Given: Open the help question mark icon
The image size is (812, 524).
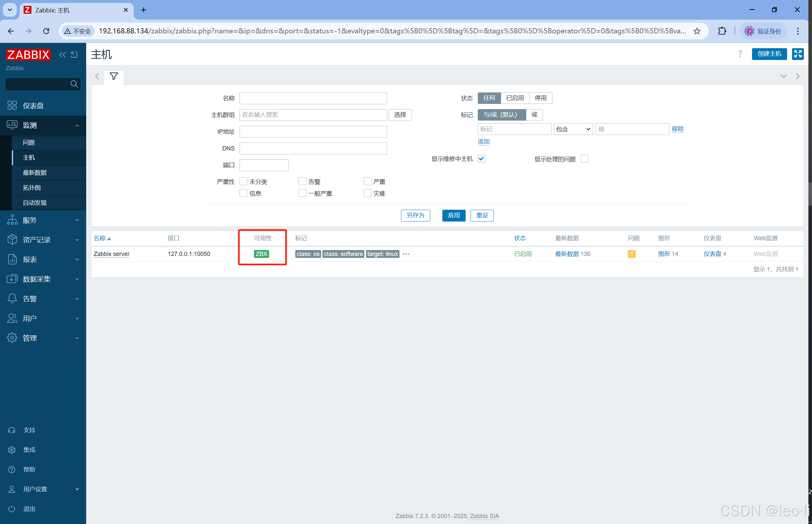Looking at the screenshot, I should [x=740, y=54].
